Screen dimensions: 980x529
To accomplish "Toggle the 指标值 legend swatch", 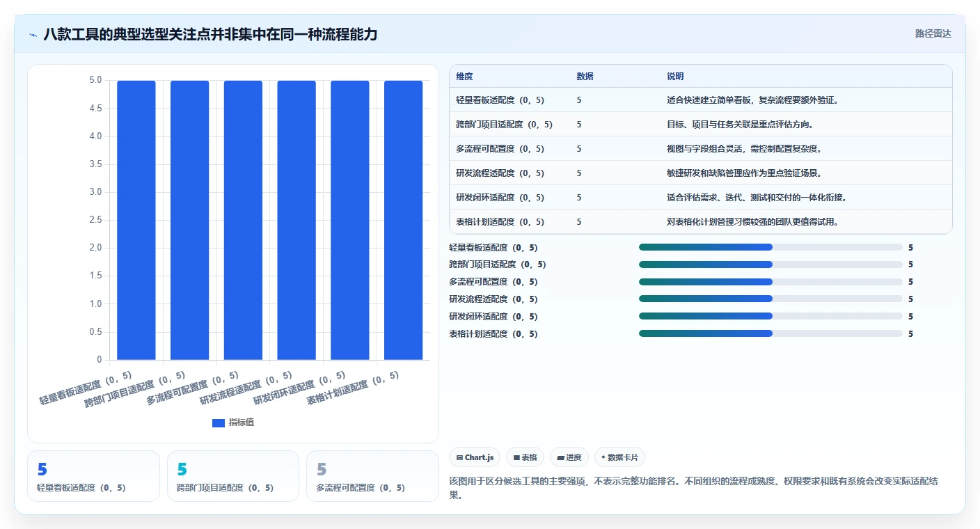I will [x=219, y=423].
